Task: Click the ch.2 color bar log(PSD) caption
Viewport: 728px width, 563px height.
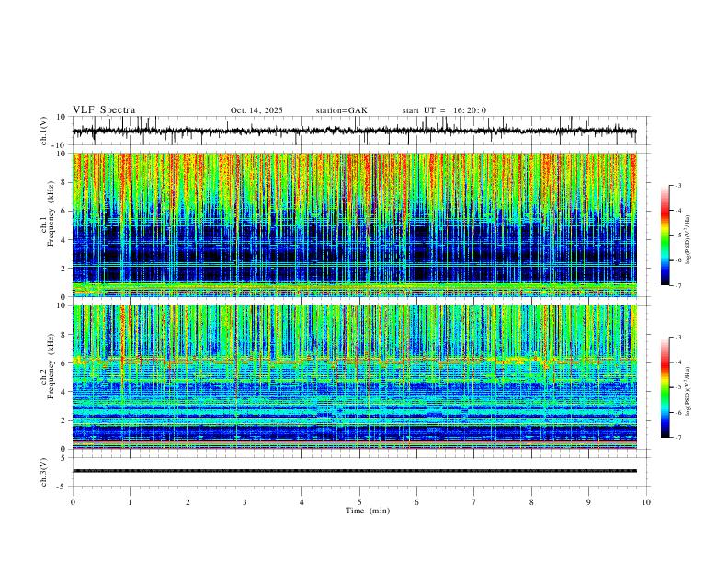Action: [688, 392]
